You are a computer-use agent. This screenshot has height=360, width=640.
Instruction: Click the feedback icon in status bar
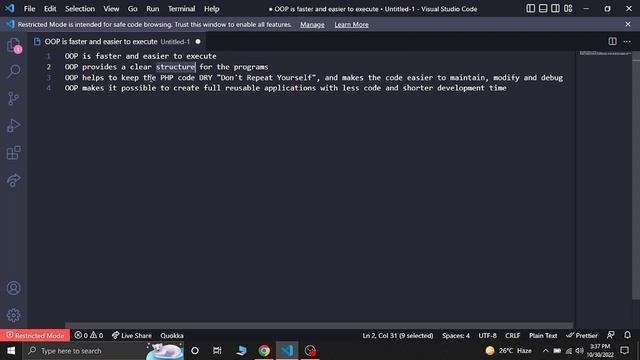[611, 335]
